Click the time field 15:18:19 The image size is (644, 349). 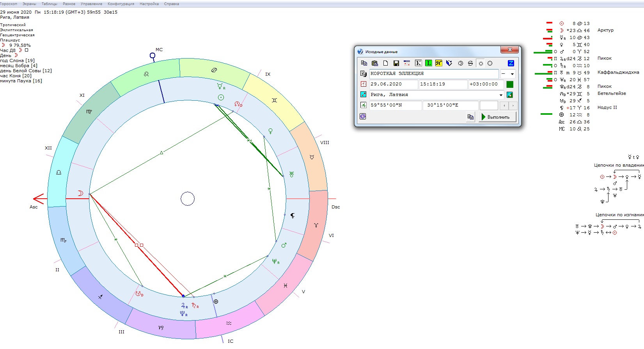[443, 84]
